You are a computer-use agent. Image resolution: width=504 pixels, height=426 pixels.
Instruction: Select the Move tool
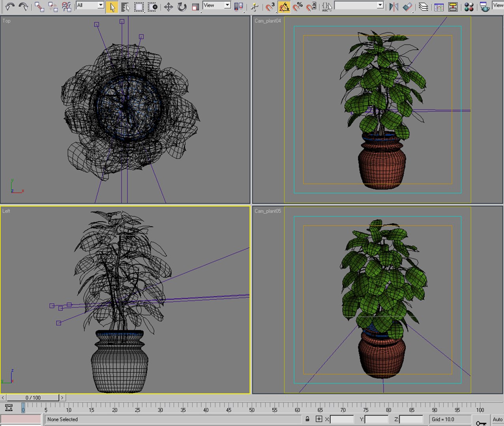tap(169, 7)
